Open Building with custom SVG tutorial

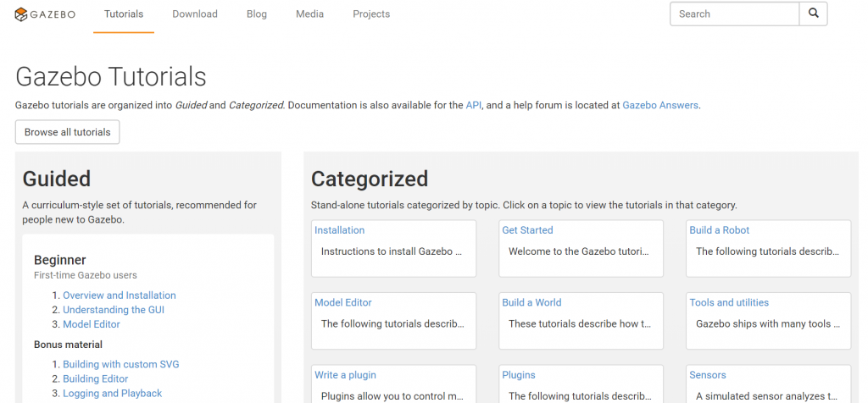click(120, 364)
